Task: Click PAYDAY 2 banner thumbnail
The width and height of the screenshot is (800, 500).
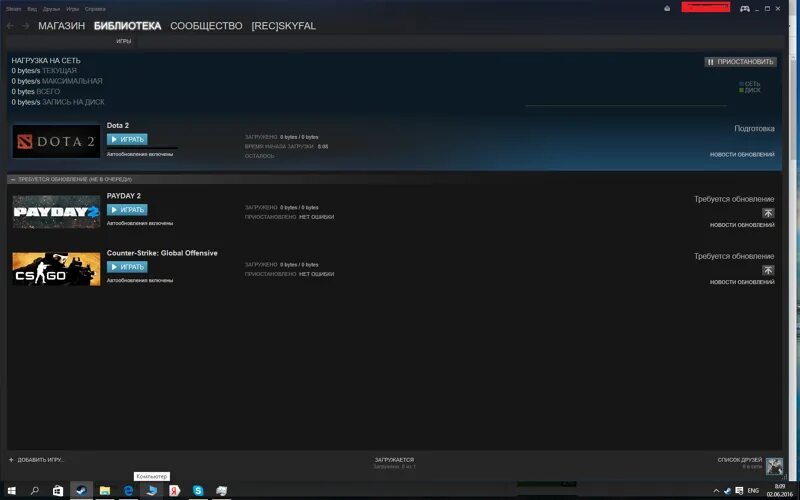Action: (56, 212)
